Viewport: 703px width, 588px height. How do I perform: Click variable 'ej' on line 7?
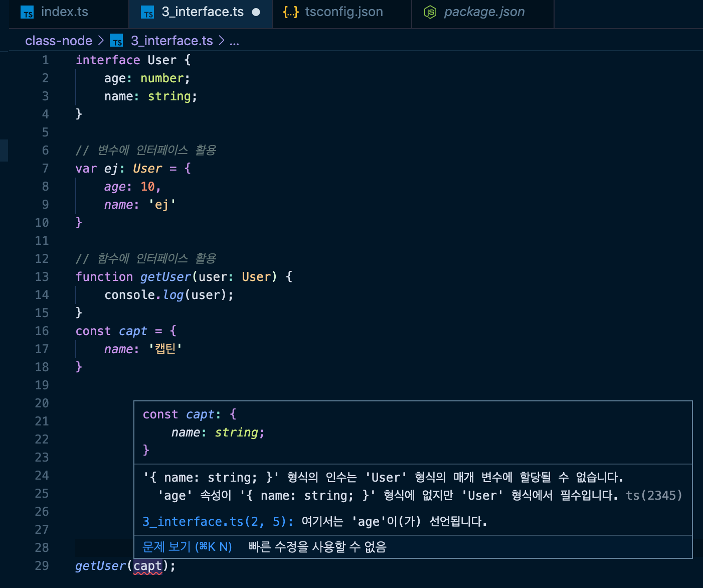coord(111,169)
